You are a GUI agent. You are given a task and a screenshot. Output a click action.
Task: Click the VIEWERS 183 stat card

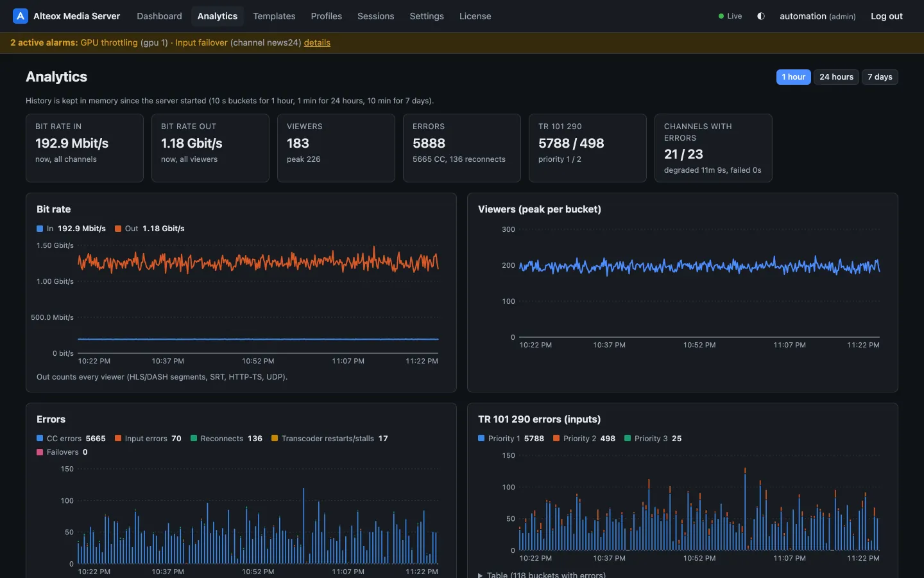[x=336, y=148]
